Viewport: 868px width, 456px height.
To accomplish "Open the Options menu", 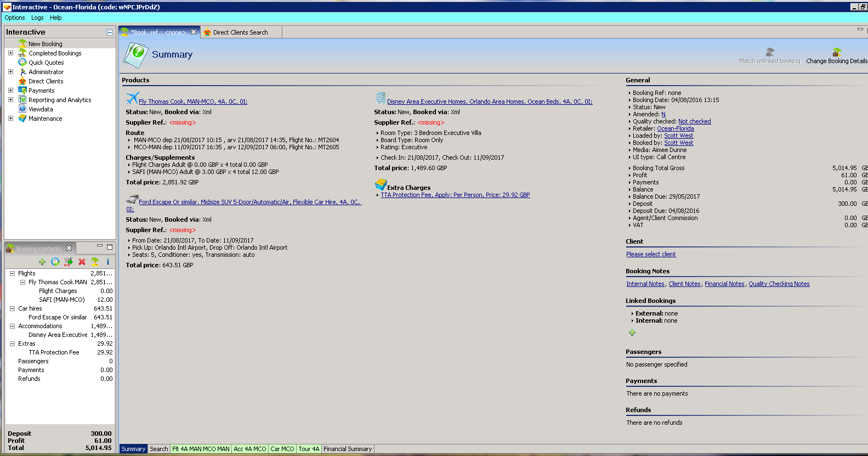I will [15, 18].
